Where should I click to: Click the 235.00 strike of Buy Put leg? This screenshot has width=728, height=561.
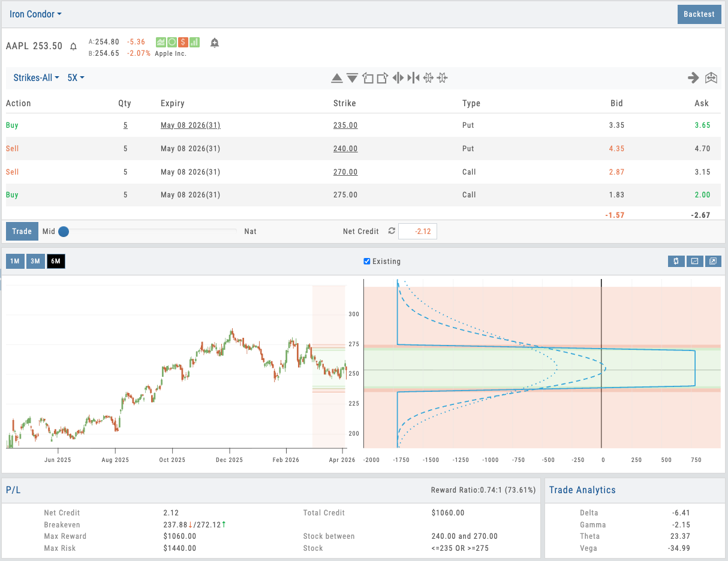coord(345,125)
